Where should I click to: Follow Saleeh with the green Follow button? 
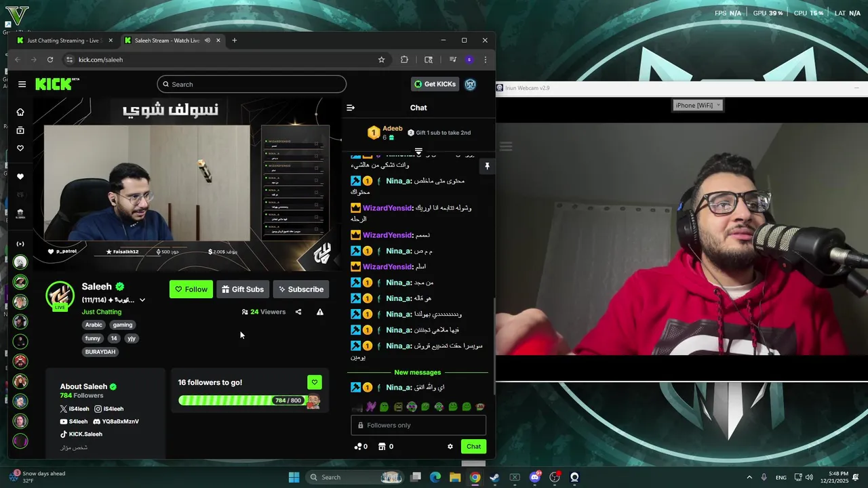click(x=191, y=289)
